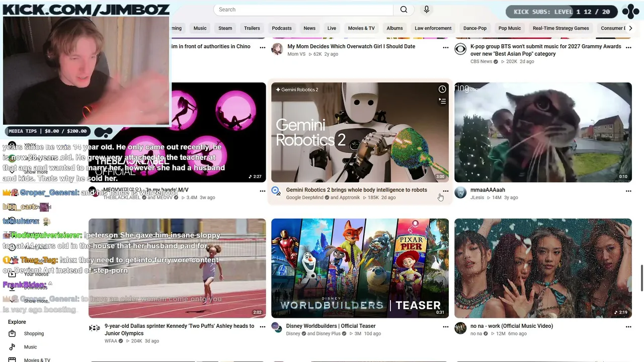Screen dimensions: 644x362
Task: Visit the 'CBS News' channel name
Action: pos(481,61)
